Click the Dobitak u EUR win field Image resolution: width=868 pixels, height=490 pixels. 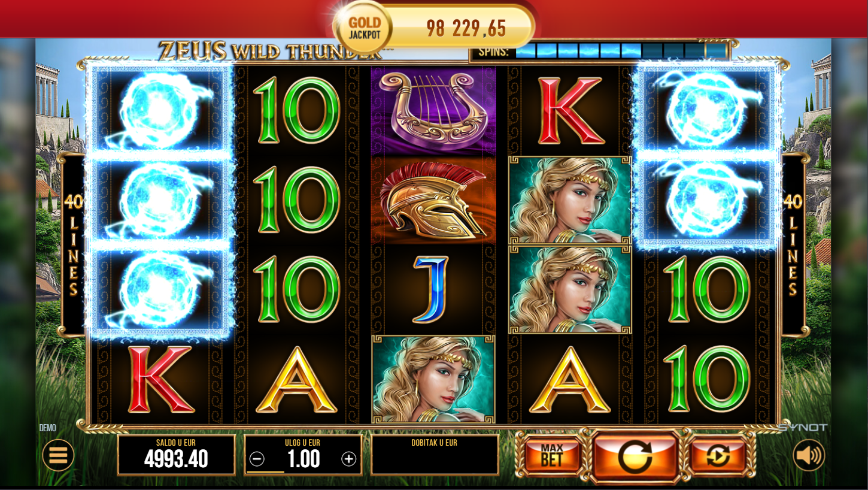click(435, 455)
